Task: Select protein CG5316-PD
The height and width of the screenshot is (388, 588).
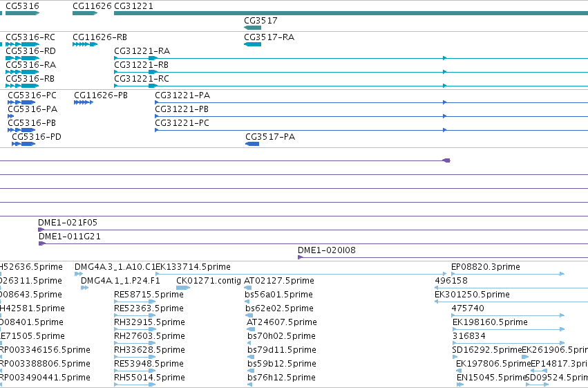Action: (37, 137)
